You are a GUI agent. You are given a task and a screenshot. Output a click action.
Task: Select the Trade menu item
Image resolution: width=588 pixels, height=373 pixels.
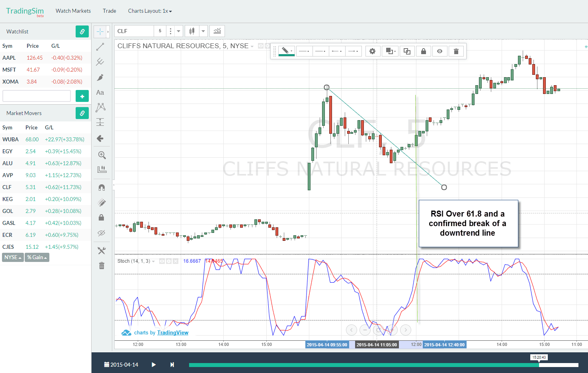coord(109,11)
